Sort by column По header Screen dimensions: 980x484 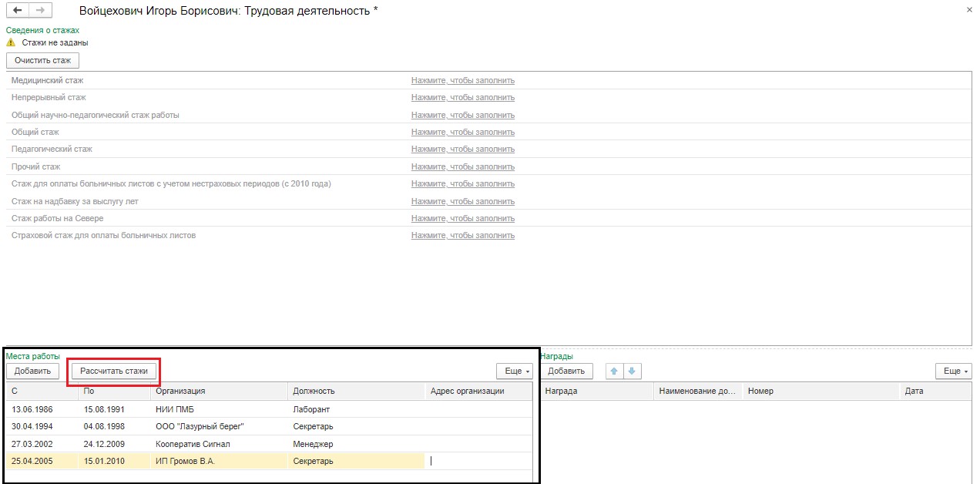pos(115,391)
